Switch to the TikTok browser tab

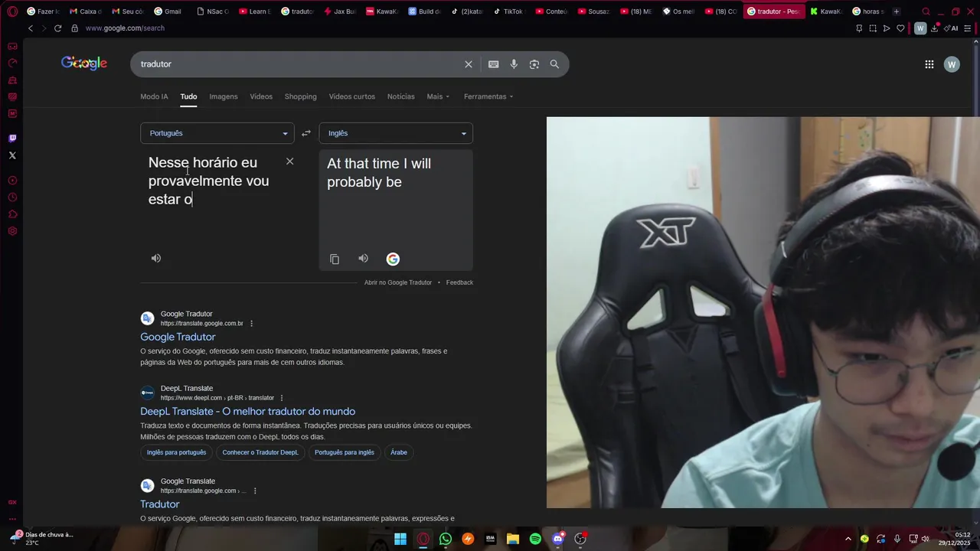(x=508, y=11)
